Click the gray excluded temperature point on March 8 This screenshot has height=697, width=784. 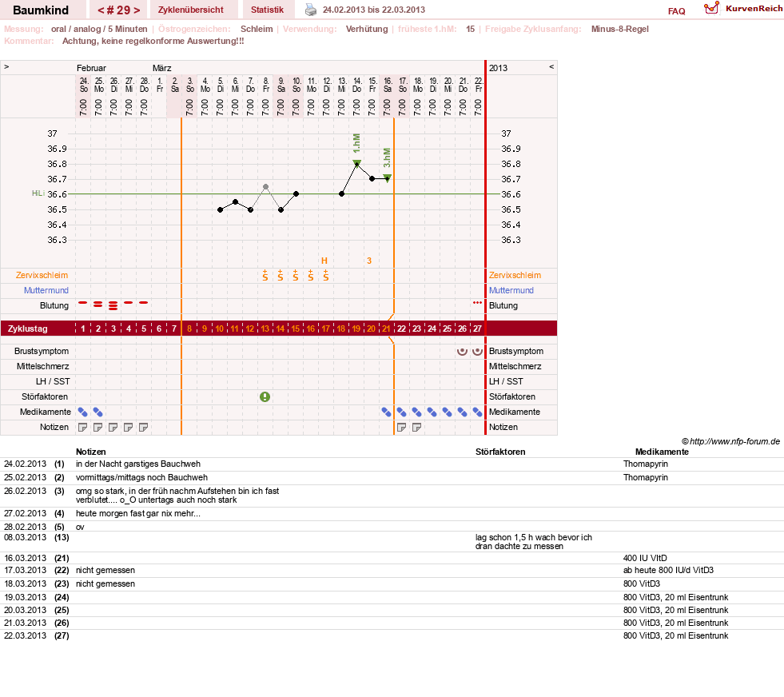tap(265, 186)
